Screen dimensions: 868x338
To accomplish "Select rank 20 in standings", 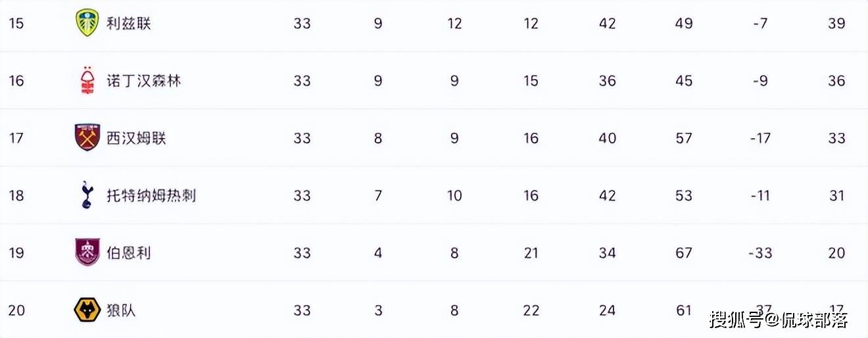I will tap(16, 310).
